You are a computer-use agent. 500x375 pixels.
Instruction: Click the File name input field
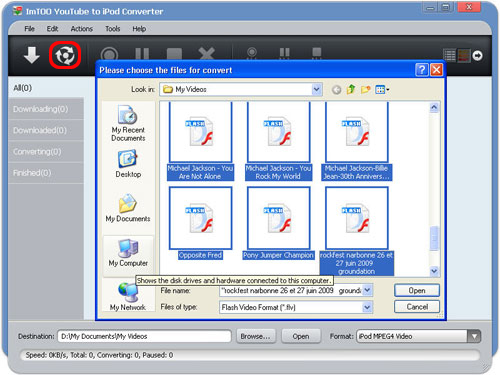(291, 290)
